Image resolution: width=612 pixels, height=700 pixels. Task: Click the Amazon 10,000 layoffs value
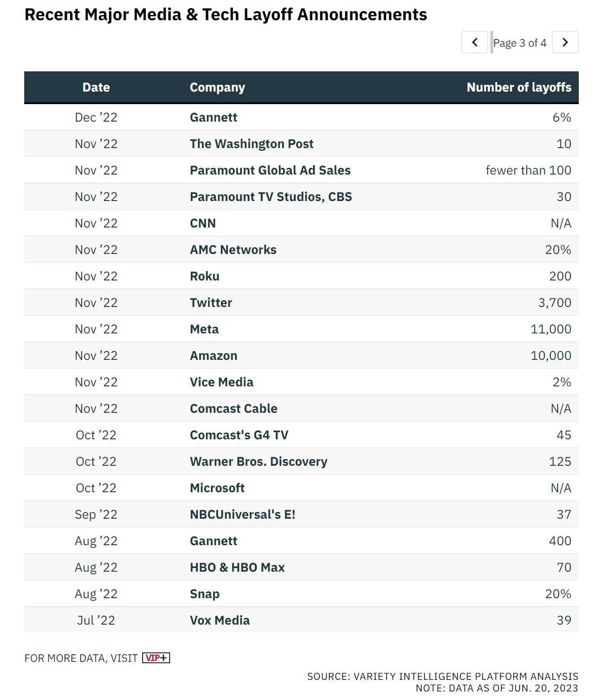(x=551, y=355)
